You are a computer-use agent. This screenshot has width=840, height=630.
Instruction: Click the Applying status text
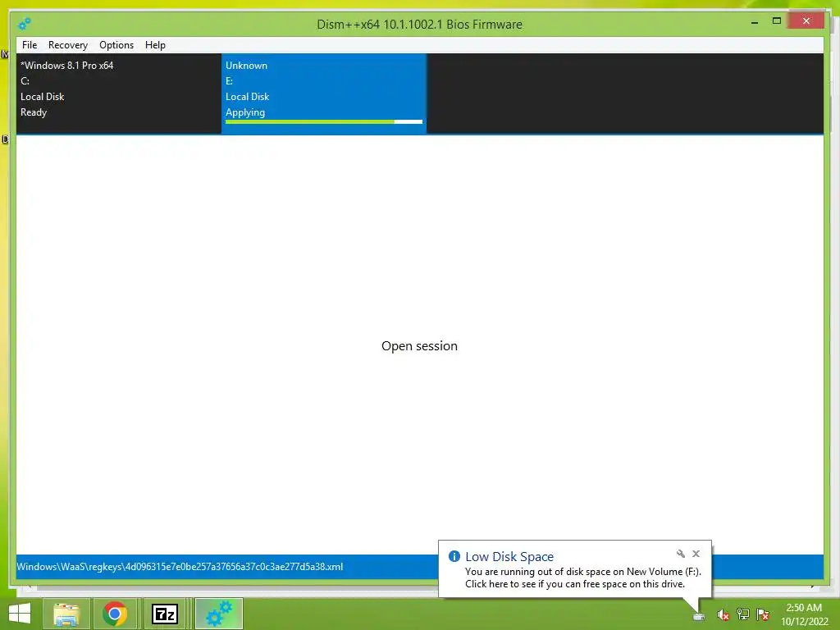coord(245,112)
